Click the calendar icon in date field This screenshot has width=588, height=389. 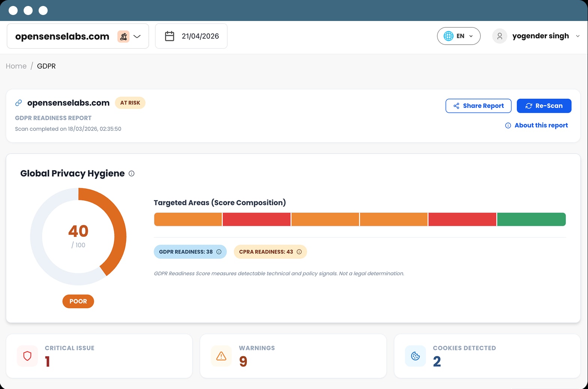click(169, 36)
